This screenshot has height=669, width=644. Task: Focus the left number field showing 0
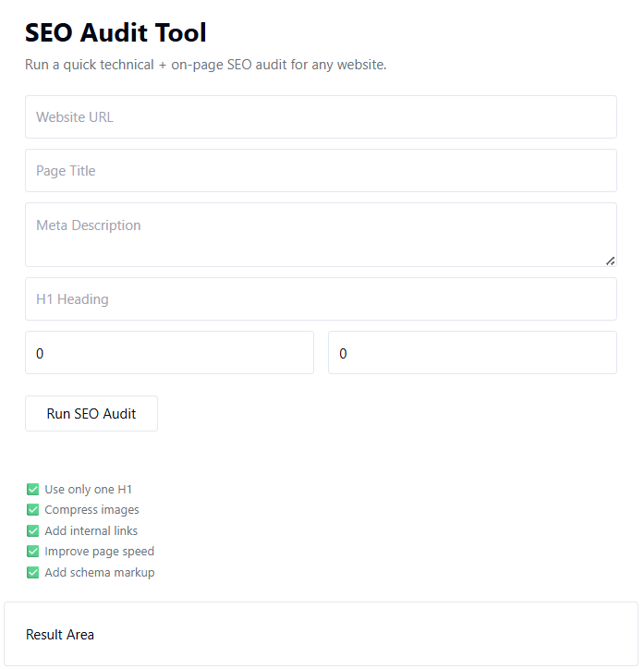click(169, 353)
